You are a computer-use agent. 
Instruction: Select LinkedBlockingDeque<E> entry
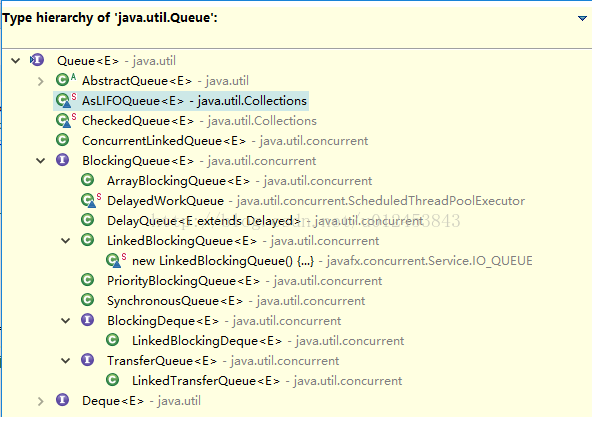[x=268, y=341]
